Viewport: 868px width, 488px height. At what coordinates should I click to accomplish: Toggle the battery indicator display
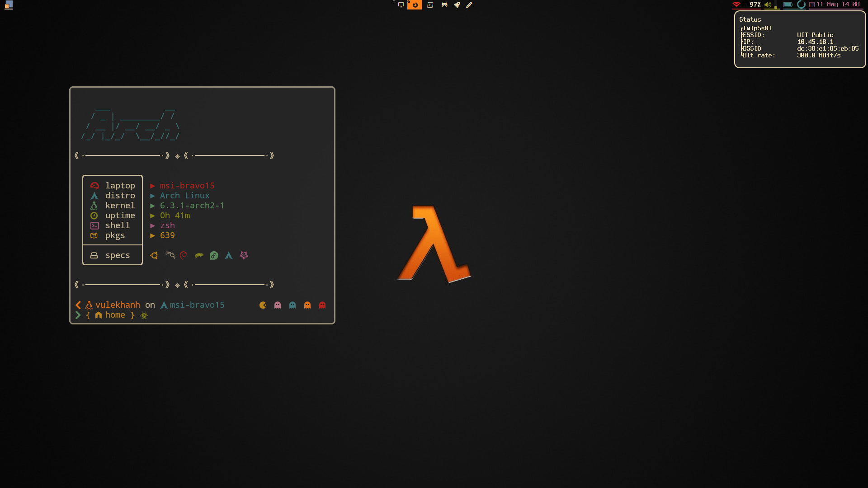click(788, 5)
